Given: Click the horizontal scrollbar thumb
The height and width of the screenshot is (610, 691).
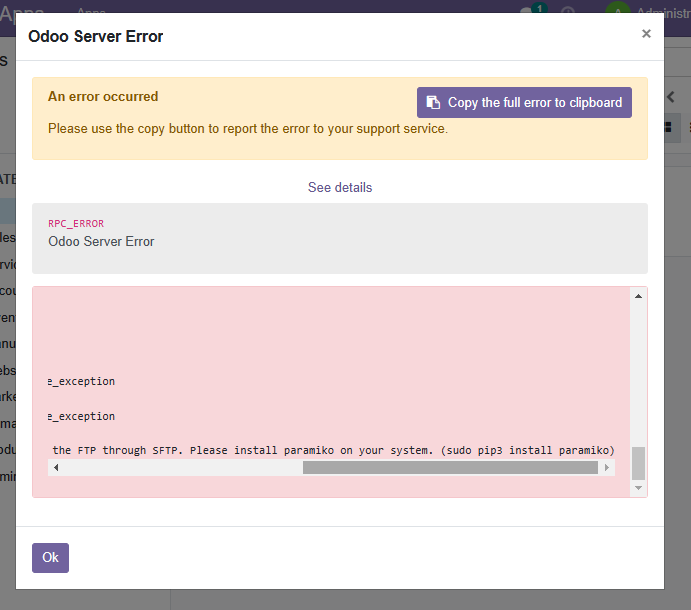Looking at the screenshot, I should pos(450,467).
